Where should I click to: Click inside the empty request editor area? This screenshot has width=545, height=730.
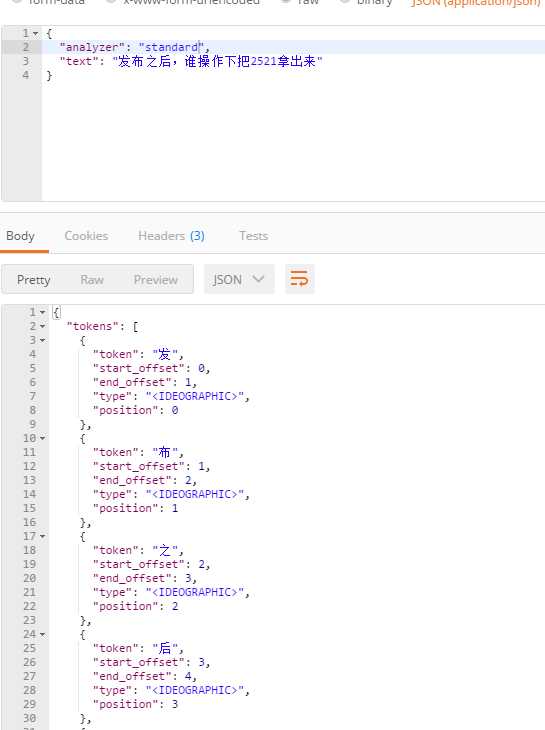pyautogui.click(x=293, y=140)
